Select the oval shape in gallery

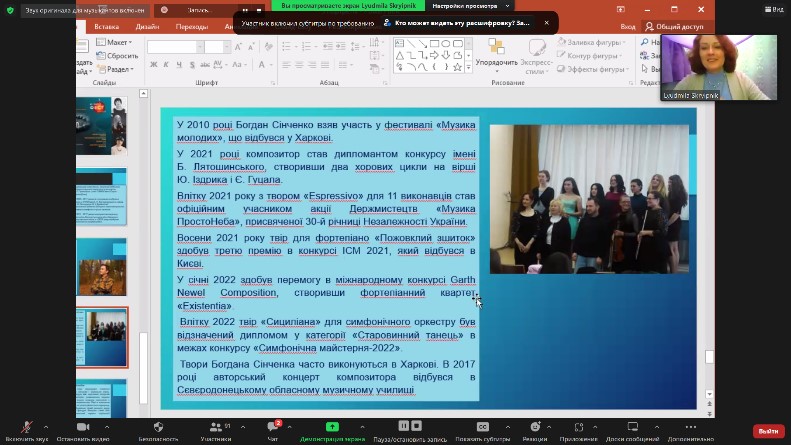coord(445,44)
